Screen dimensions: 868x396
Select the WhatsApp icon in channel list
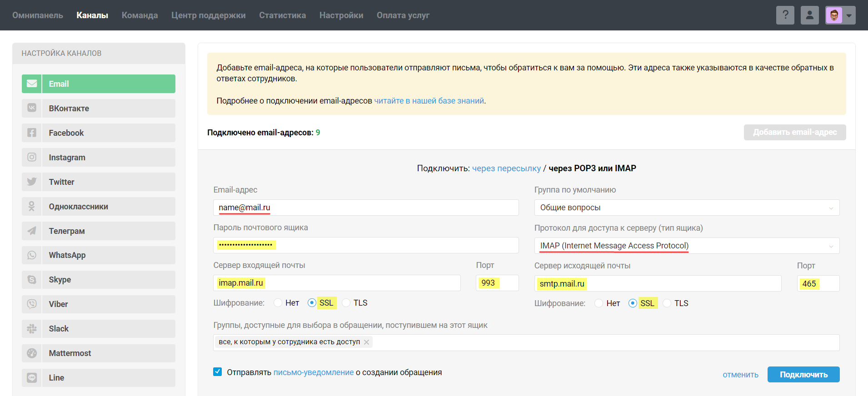(32, 255)
